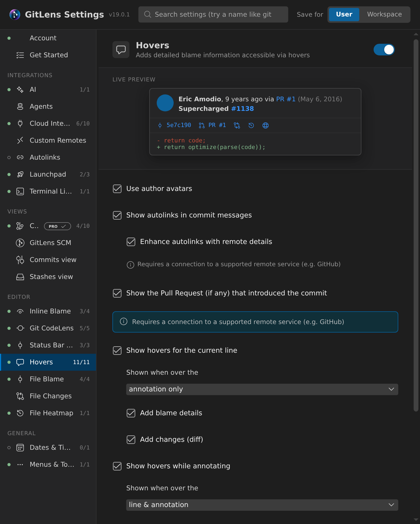Open the 'annotation only' dropdown
This screenshot has width=420, height=524.
(262, 389)
